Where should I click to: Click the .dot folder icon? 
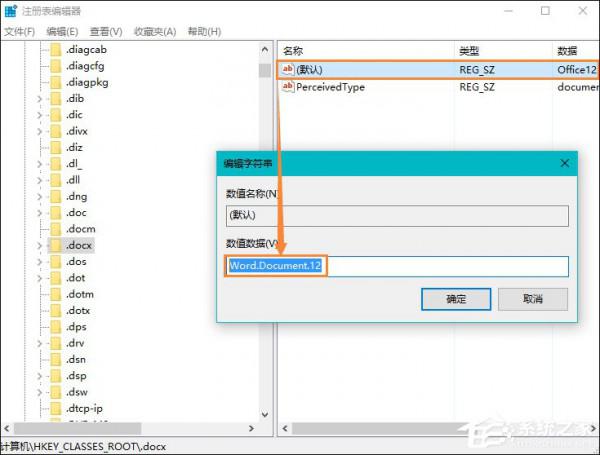[56, 278]
